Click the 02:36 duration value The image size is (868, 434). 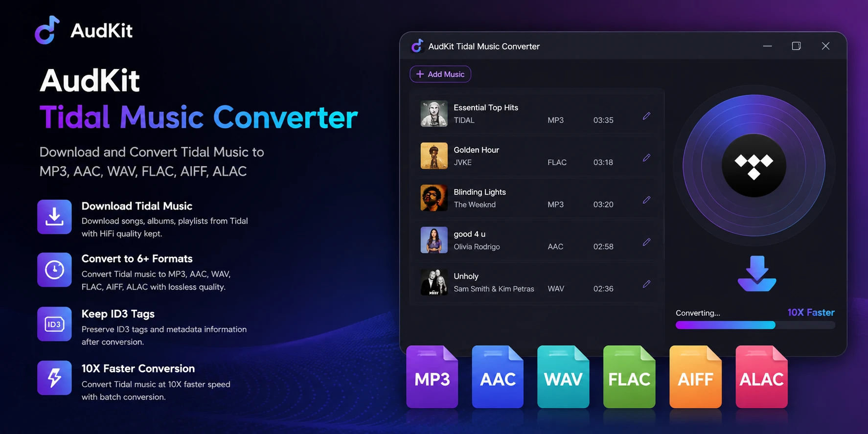(603, 289)
